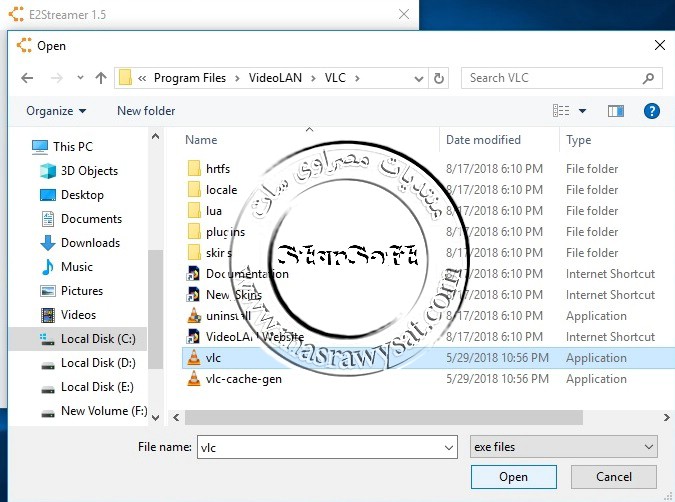Click Program Files in address breadcrumb
Screen dimensions: 675x502
[x=190, y=78]
